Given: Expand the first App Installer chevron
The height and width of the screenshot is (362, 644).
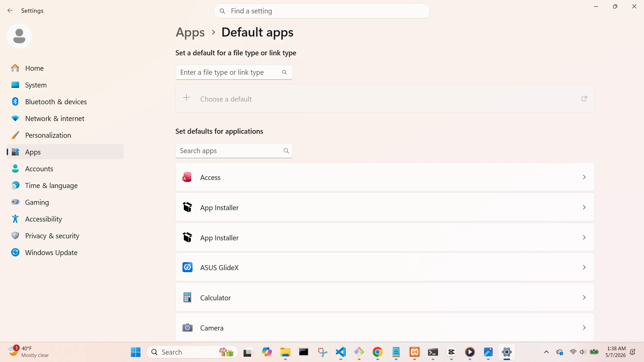Looking at the screenshot, I should tap(584, 207).
